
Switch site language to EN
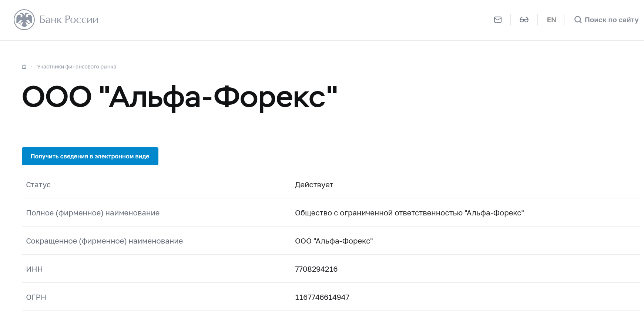click(551, 20)
